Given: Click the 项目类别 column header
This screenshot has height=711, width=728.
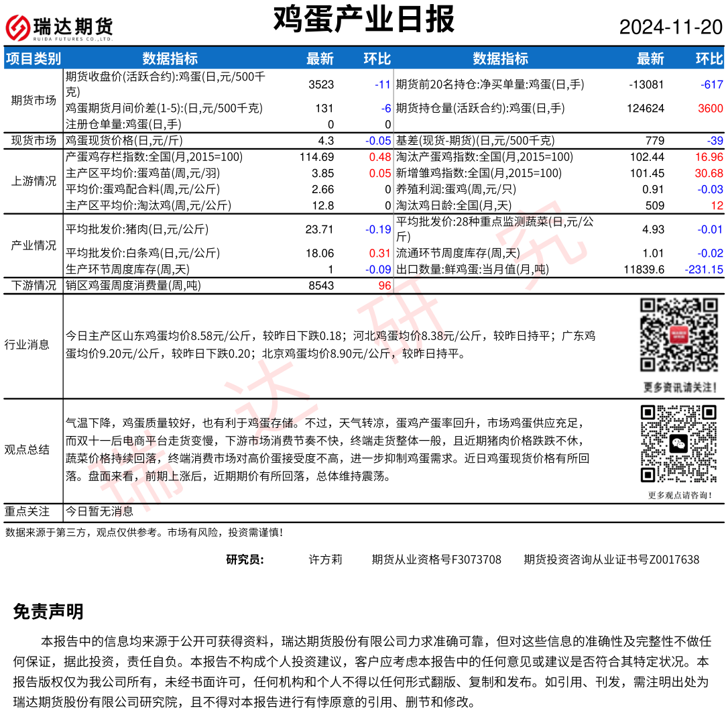Looking at the screenshot, I should pos(33,59).
